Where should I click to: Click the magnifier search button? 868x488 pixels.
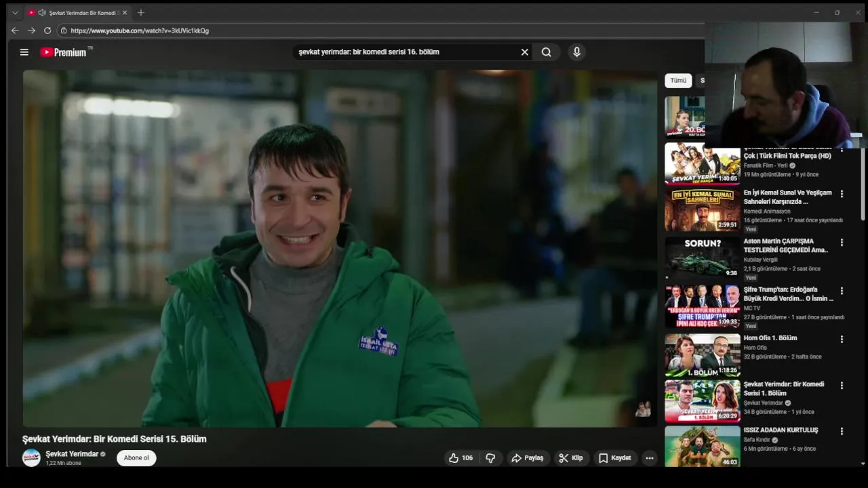coord(547,52)
